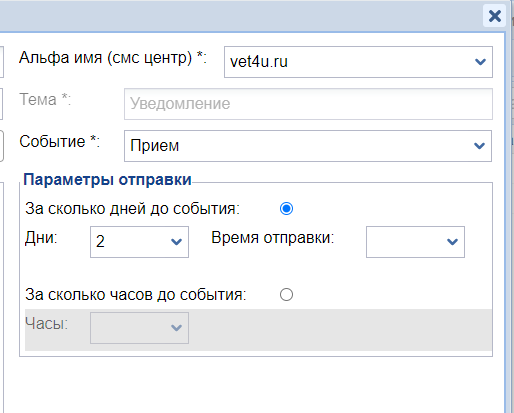Click the Альфа имя (смс центр) label
This screenshot has height=413, width=514.
click(x=113, y=58)
